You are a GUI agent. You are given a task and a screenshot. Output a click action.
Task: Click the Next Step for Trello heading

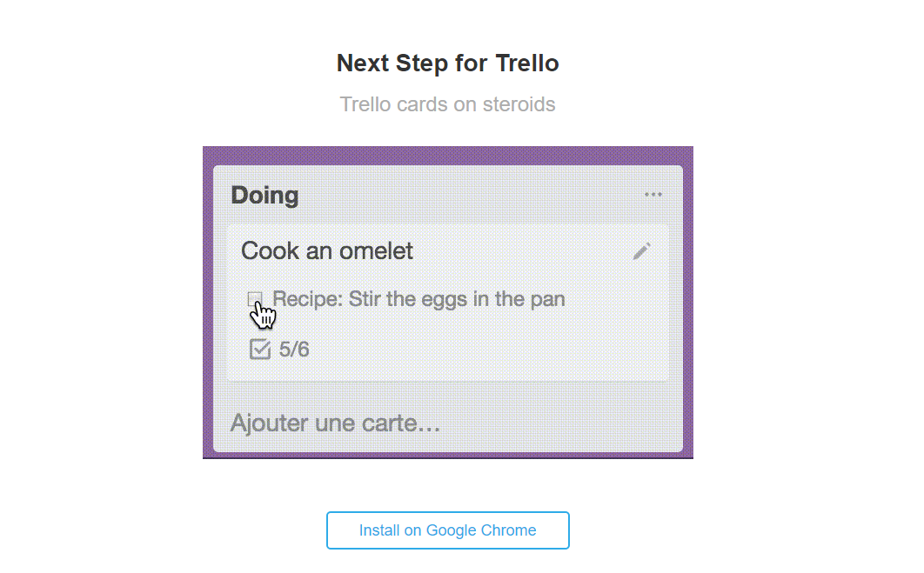click(448, 63)
